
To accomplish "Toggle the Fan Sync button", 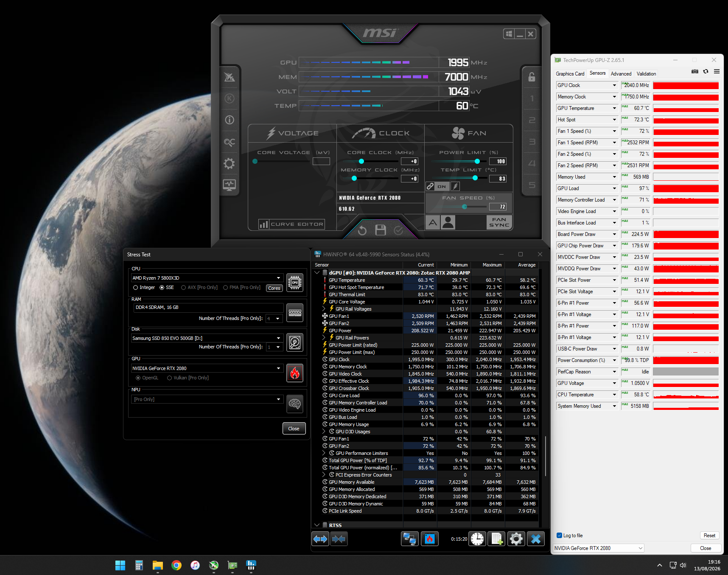I will [x=499, y=222].
